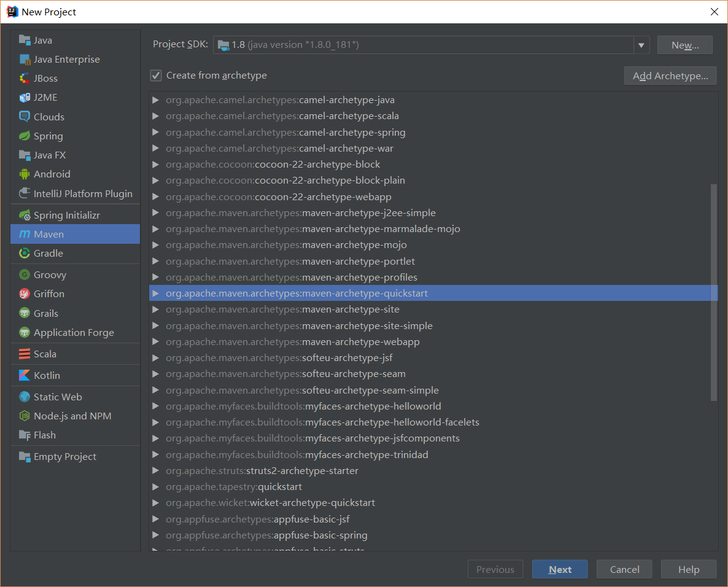Choose the Java FX icon
The height and width of the screenshot is (587, 728).
[x=25, y=155]
